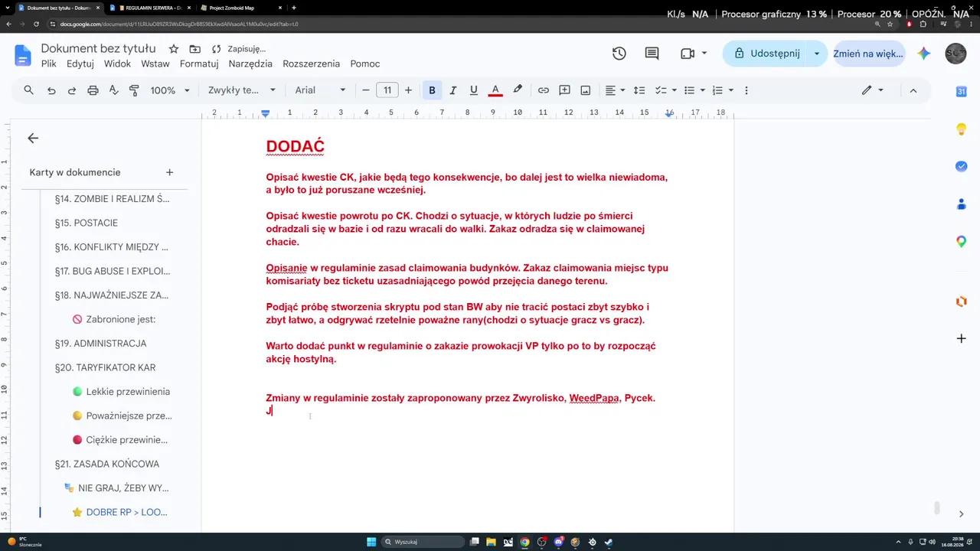Undo the last edit
Screen dimensions: 980x551
coord(51,90)
